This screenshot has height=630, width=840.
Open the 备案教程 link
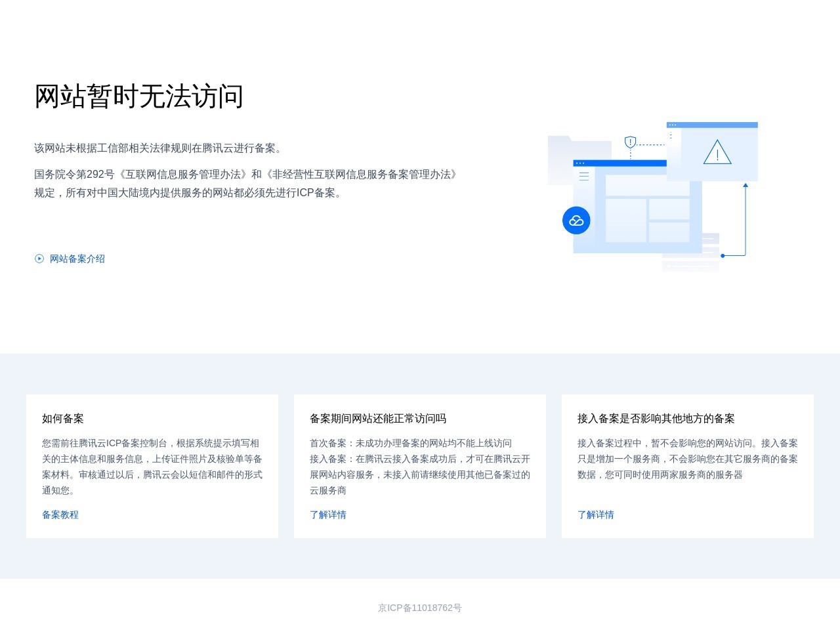[x=60, y=514]
